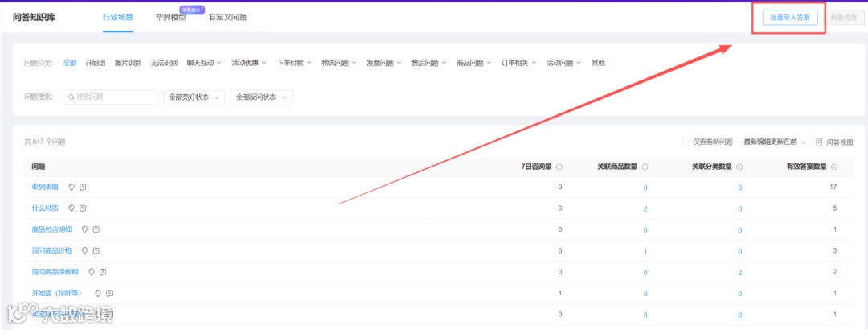Click the counter-question icon beside 开始语（你好等）
This screenshot has width=868, height=330.
[109, 293]
